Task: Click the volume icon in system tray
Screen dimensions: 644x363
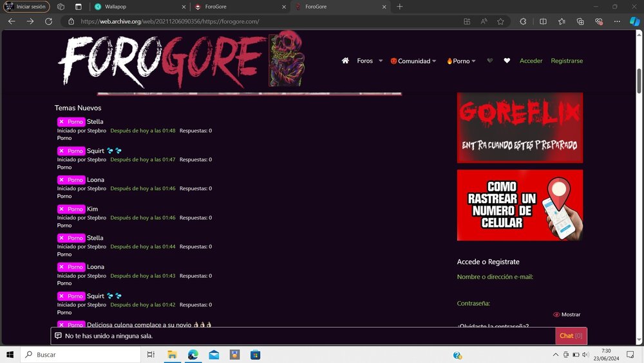Action: [x=585, y=355]
